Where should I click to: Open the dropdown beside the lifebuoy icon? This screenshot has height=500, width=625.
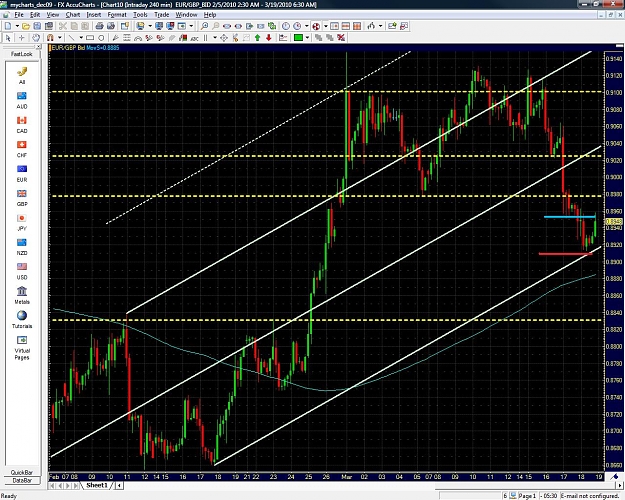326,26
